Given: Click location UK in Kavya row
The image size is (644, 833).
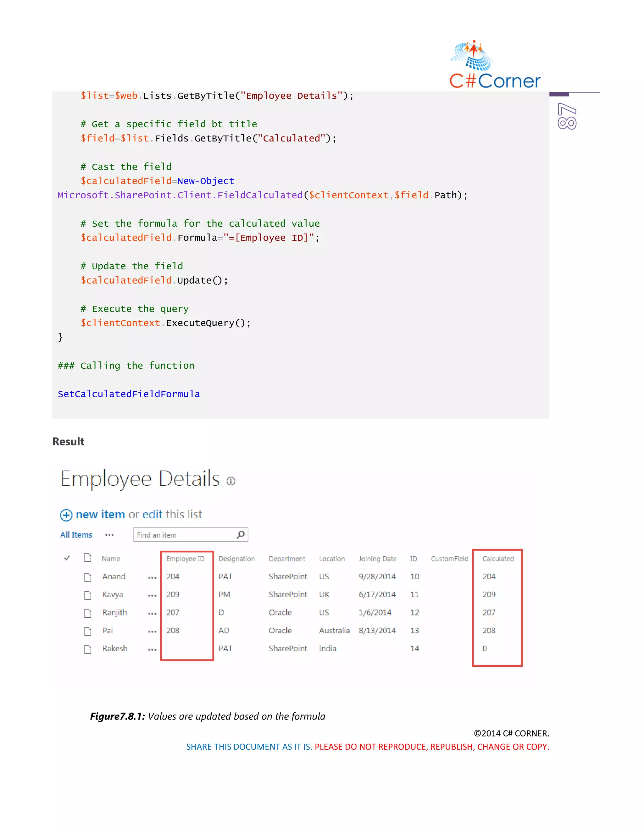Looking at the screenshot, I should point(324,594).
